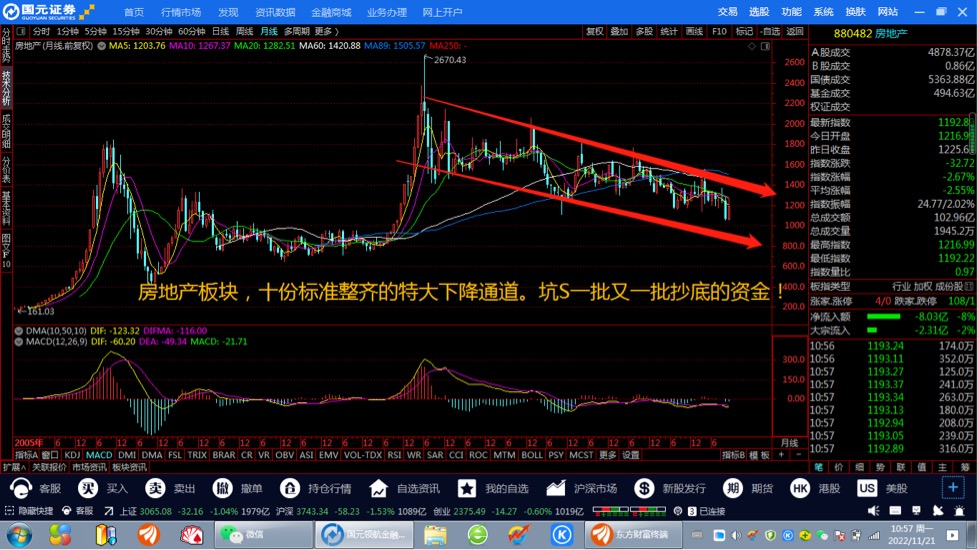Open the 板块资讯 button
The width and height of the screenshot is (977, 550).
point(130,467)
